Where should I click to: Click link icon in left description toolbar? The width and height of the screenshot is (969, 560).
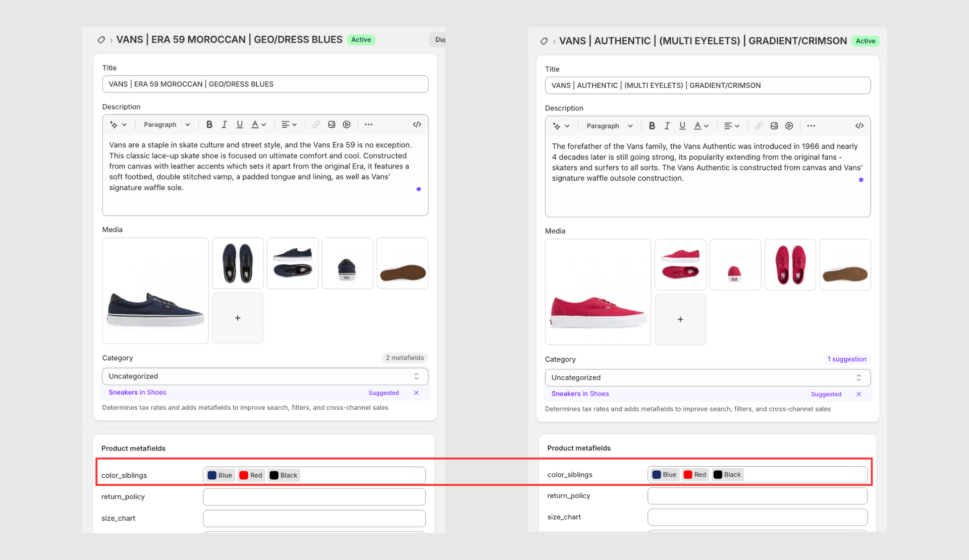click(316, 125)
